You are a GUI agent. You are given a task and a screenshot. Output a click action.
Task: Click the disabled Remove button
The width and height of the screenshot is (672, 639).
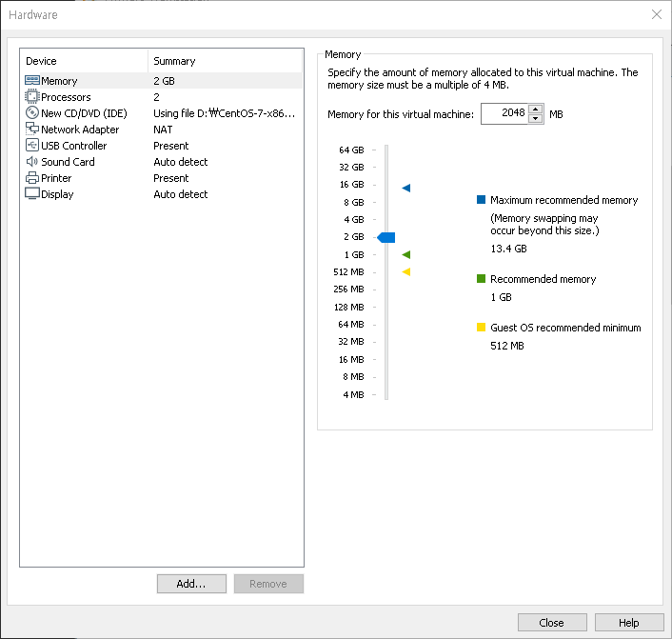[268, 584]
